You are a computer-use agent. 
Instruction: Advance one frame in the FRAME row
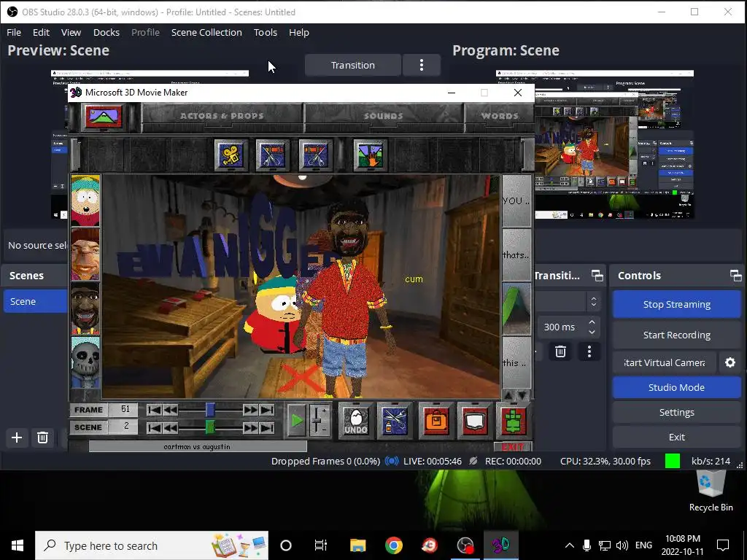[250, 410]
